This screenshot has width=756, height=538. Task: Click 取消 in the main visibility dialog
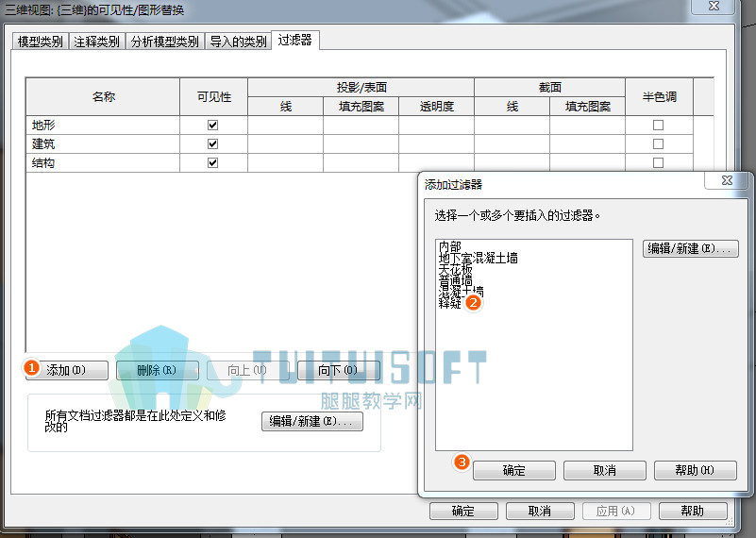(x=540, y=511)
